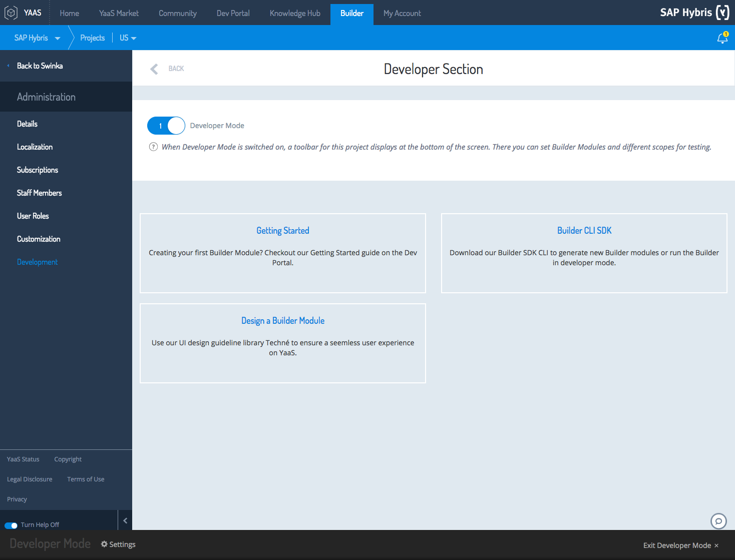
Task: Open the Getting Started guide
Action: tap(282, 230)
